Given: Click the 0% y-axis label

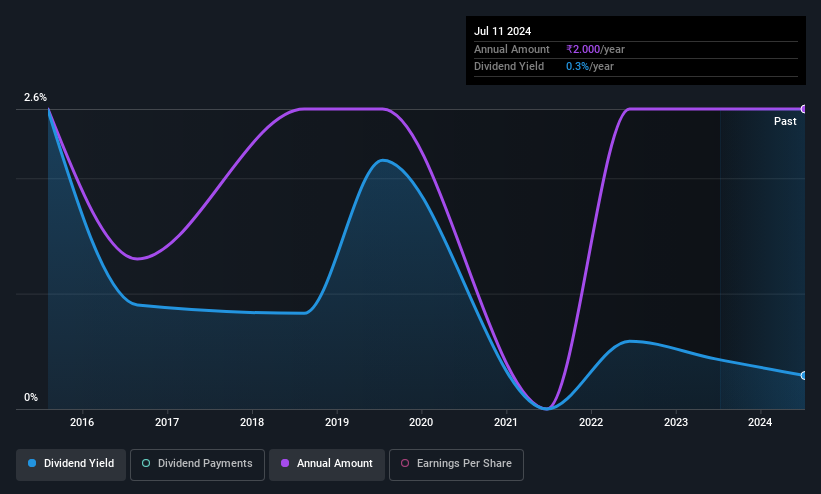Looking at the screenshot, I should click(31, 398).
